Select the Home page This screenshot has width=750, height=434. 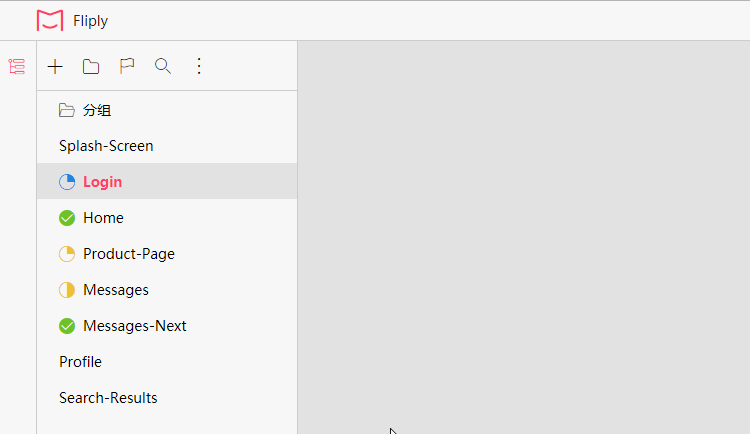pos(167,218)
